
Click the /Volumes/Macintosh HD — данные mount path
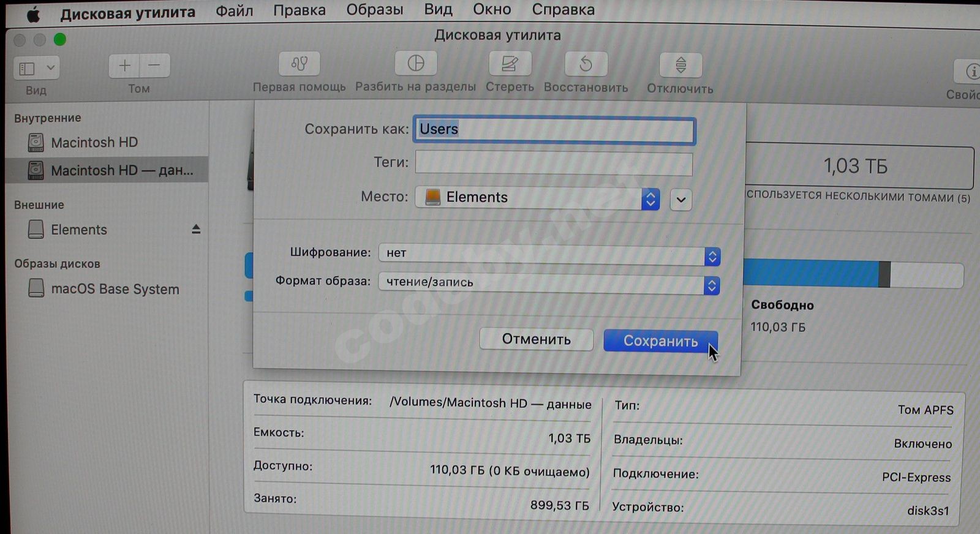491,404
